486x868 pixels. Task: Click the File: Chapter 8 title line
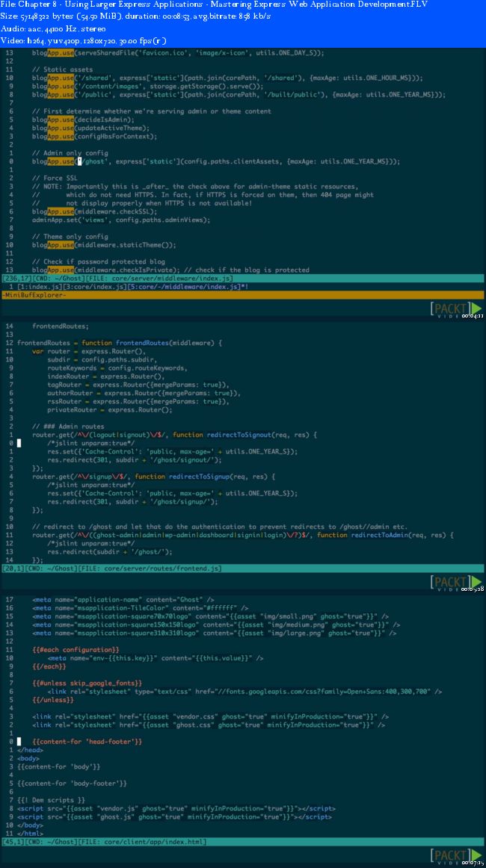tap(214, 4)
